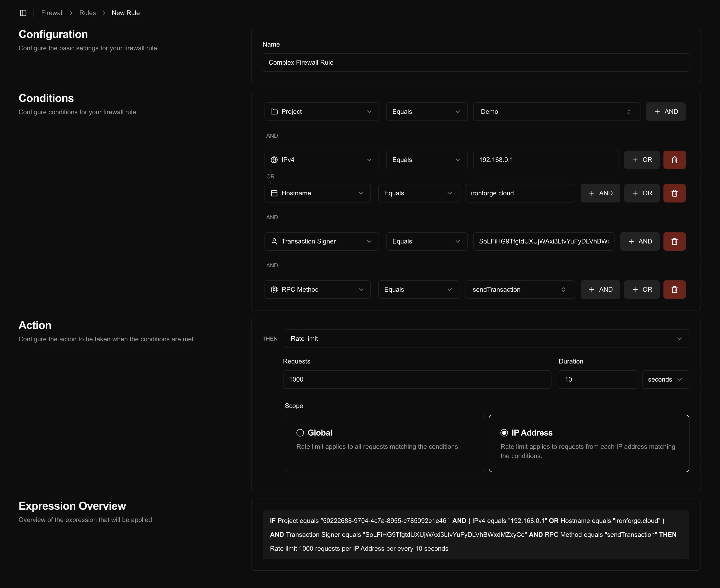
Task: Navigate to Rules via the breadcrumb
Action: point(87,13)
